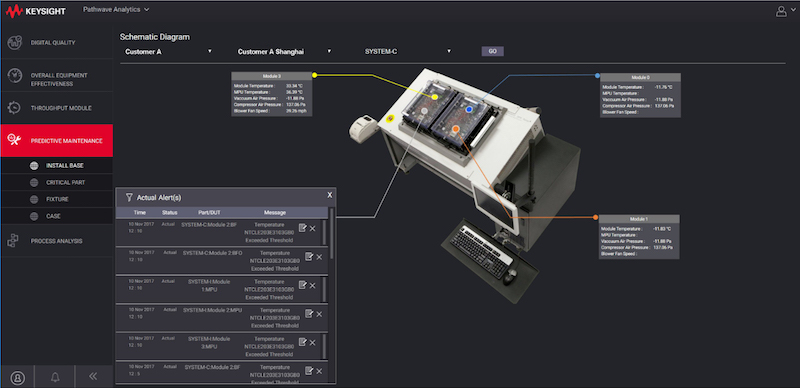
Task: Click the yellow Module 3 marker on machine
Action: [435, 96]
